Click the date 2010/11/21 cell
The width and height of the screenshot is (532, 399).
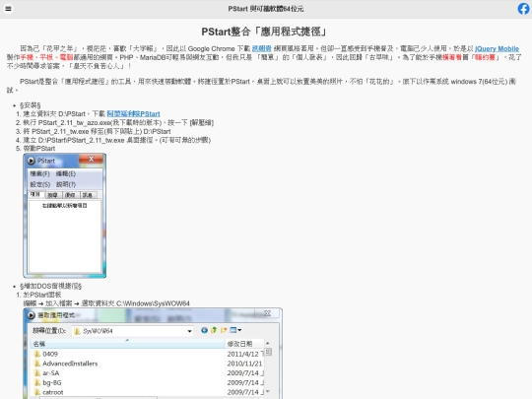(x=244, y=364)
